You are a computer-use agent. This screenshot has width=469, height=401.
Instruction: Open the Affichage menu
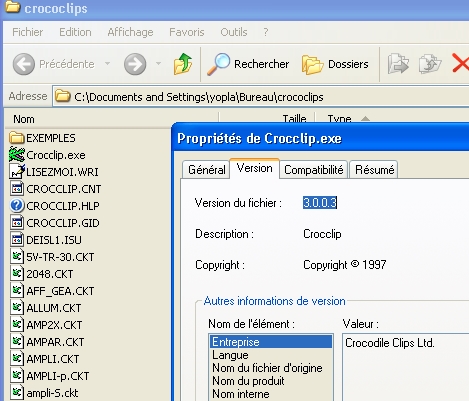(x=130, y=32)
